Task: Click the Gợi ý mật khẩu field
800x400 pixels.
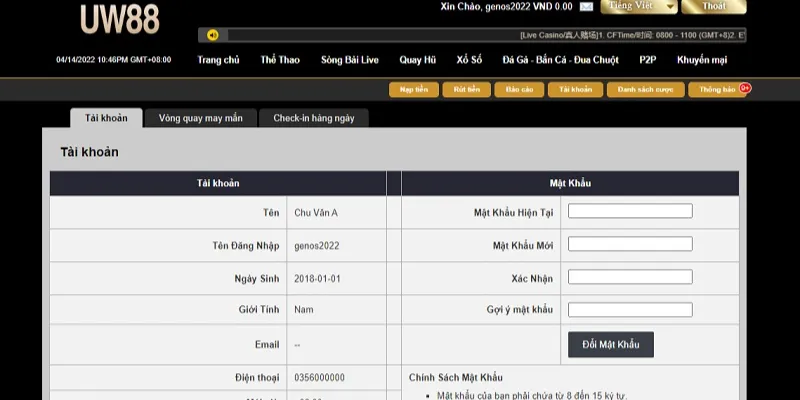Action: 630,310
